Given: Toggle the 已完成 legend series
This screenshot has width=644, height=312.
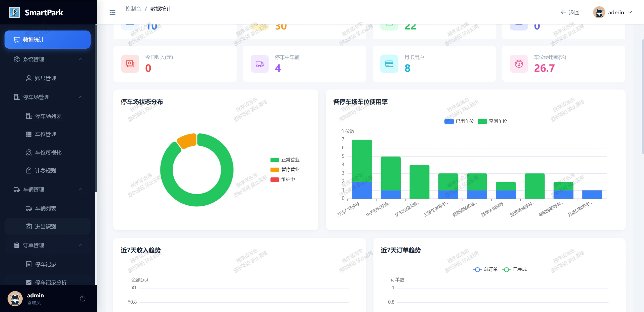Looking at the screenshot, I should 514,269.
